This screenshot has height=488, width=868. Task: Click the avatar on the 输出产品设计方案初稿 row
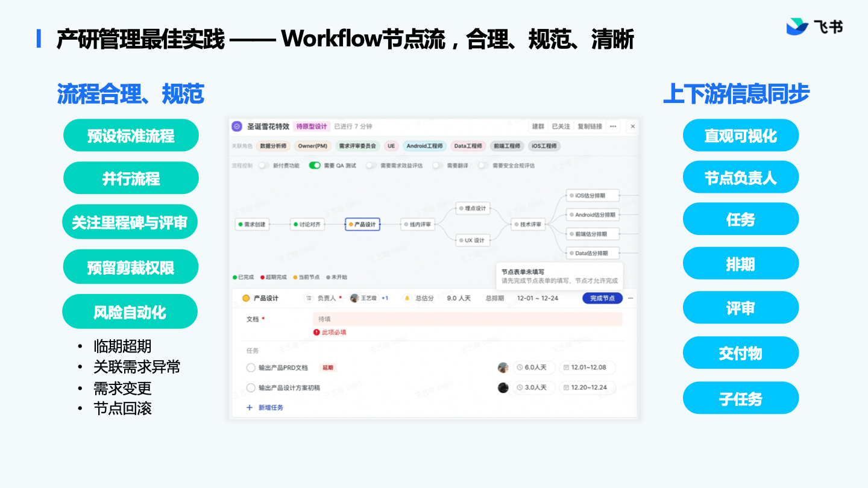pyautogui.click(x=503, y=387)
